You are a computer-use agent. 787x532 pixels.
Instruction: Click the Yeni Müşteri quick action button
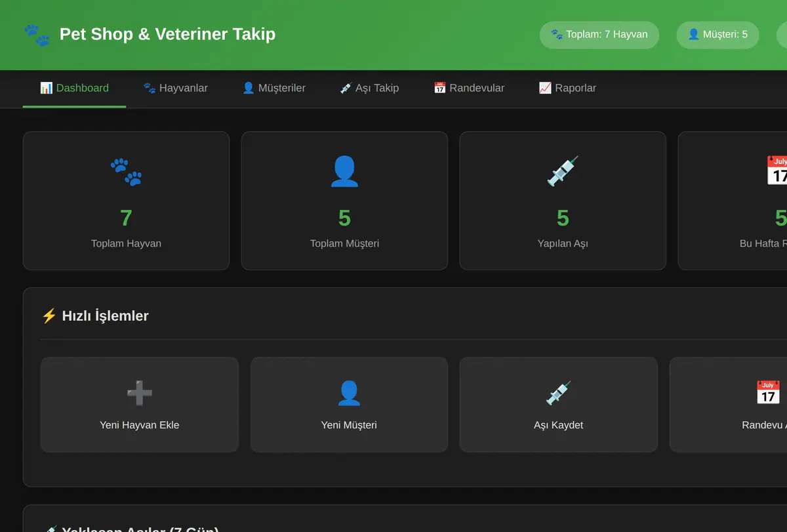(349, 405)
